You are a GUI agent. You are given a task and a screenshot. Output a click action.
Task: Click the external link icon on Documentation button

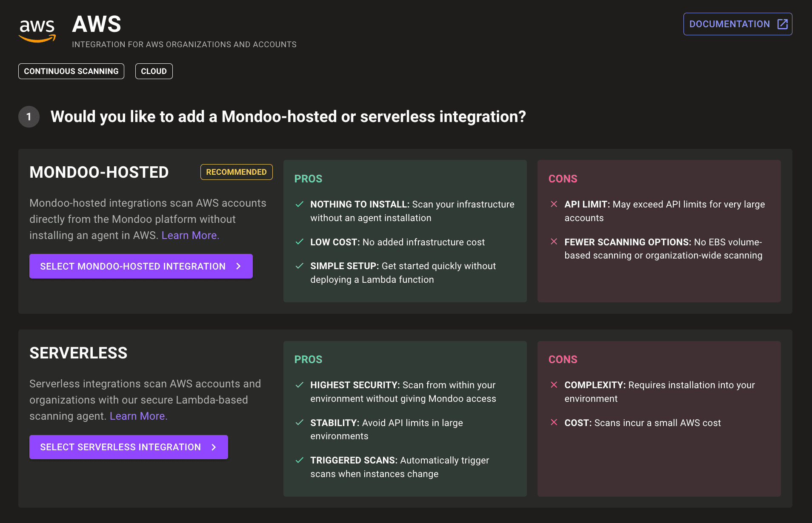click(782, 24)
